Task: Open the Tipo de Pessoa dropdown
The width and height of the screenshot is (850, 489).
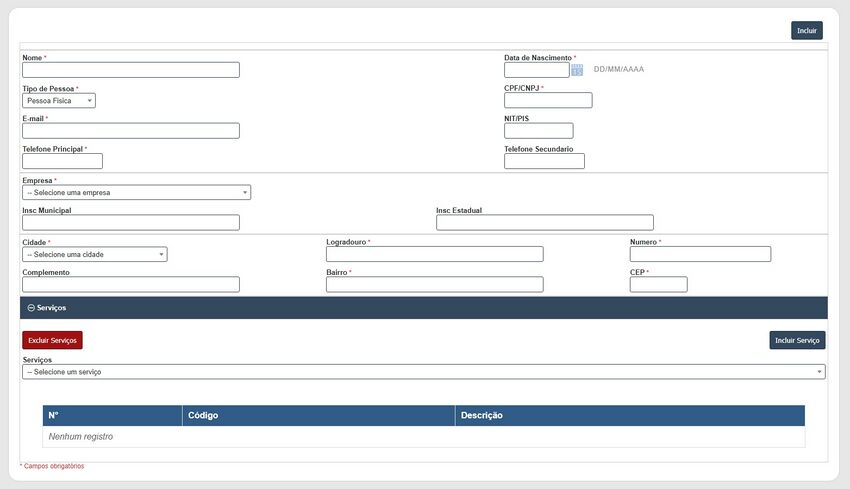Action: 59,101
